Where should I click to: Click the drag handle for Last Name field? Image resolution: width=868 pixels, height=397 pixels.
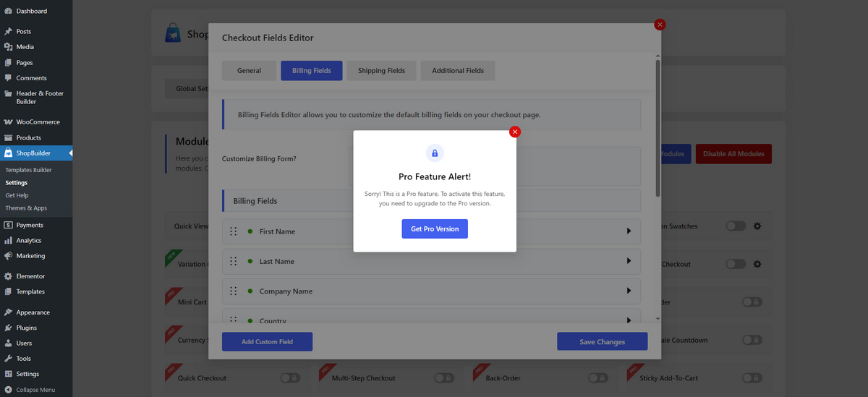233,261
